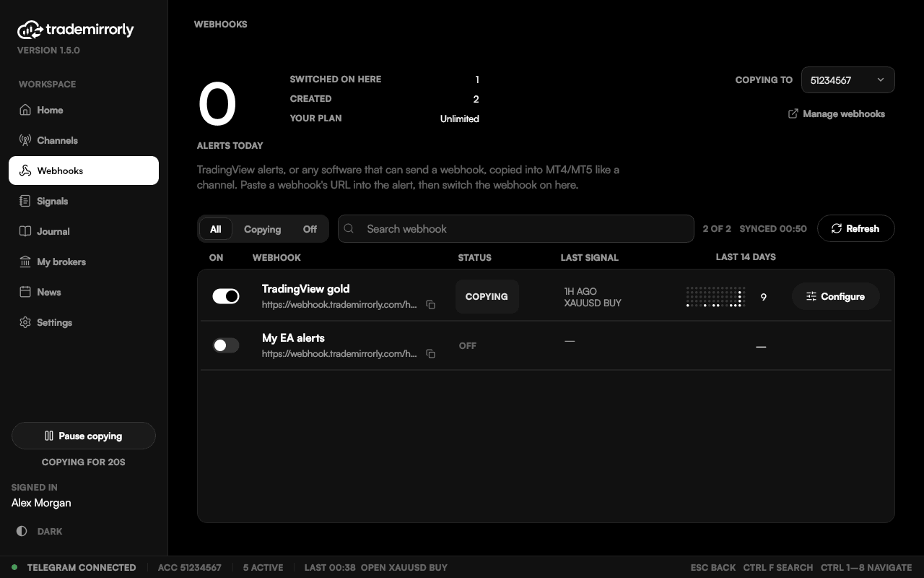This screenshot has width=924, height=578.
Task: Select the Copying filter tab
Action: tap(262, 229)
